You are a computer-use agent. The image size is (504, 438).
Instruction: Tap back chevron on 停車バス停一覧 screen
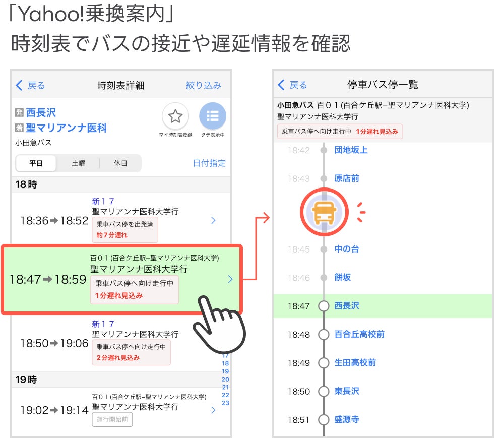[x=281, y=85]
